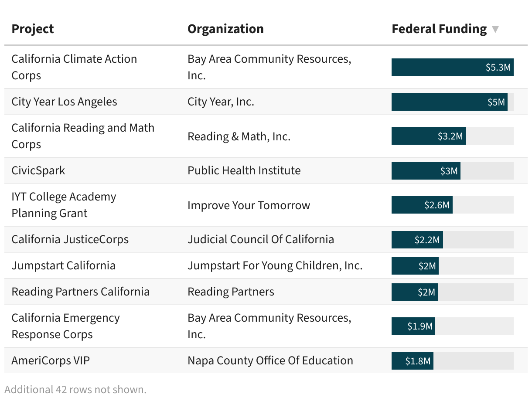
Task: Select the City Year Los Angeles row
Action: 65,102
